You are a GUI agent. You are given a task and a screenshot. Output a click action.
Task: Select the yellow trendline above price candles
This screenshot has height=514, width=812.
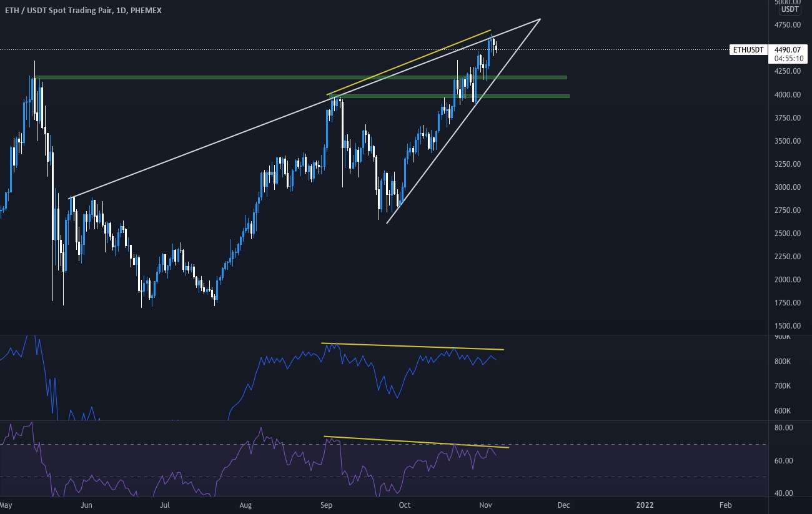point(409,62)
